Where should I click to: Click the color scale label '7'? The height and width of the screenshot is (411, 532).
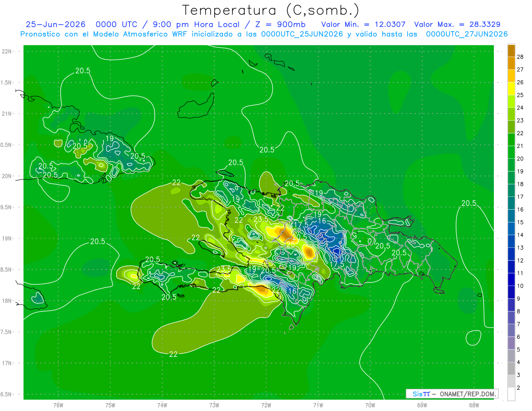(x=519, y=324)
